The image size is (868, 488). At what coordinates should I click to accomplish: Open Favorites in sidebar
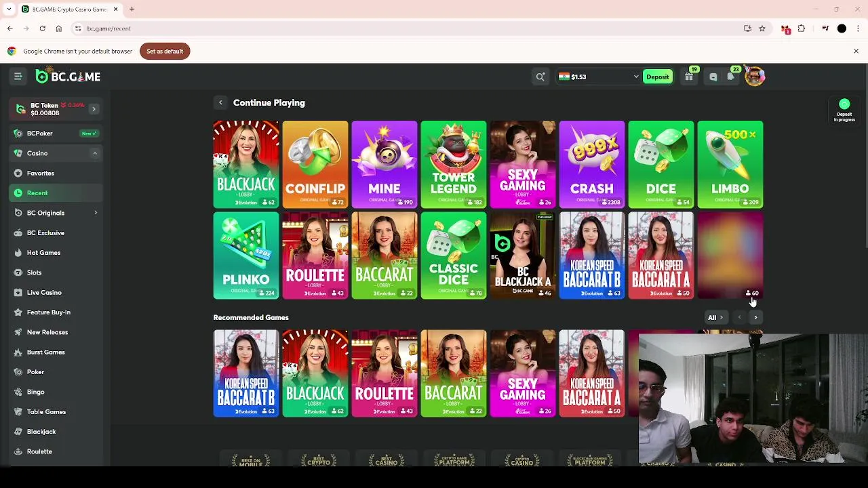click(56, 173)
